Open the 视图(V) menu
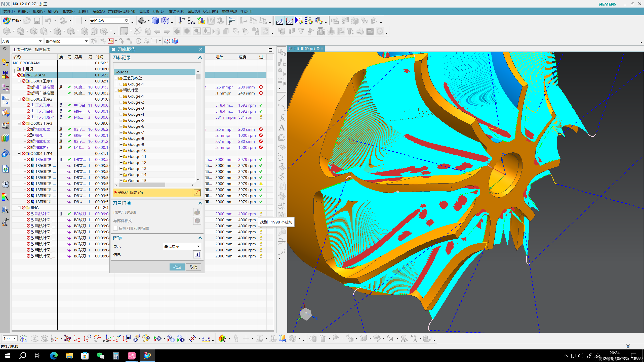Viewport: 644px width, 362px height. (x=38, y=11)
